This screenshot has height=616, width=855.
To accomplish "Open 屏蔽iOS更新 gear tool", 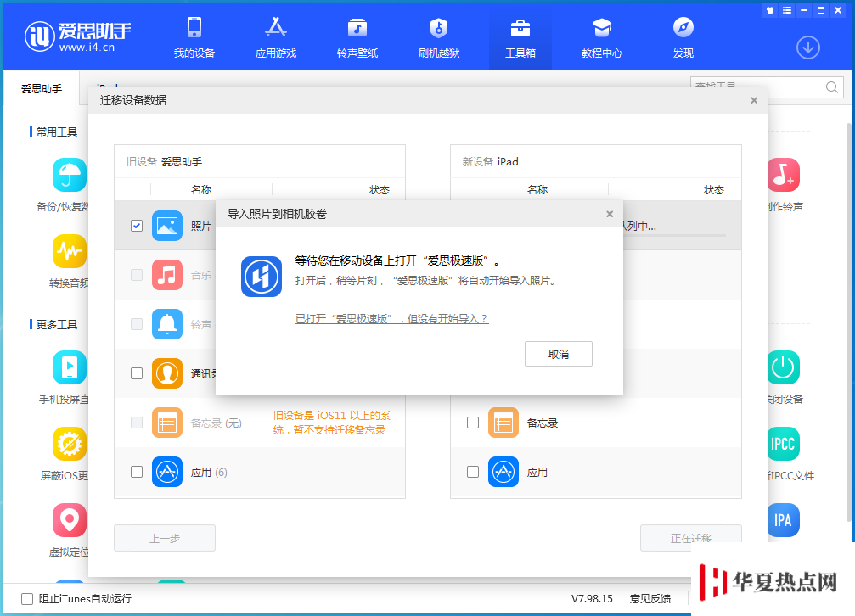I will 70,444.
